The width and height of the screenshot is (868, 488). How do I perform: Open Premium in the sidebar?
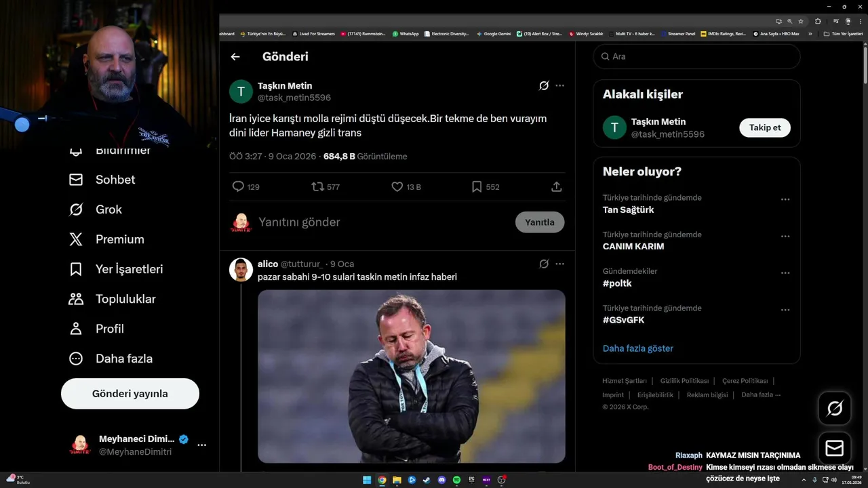click(x=106, y=239)
